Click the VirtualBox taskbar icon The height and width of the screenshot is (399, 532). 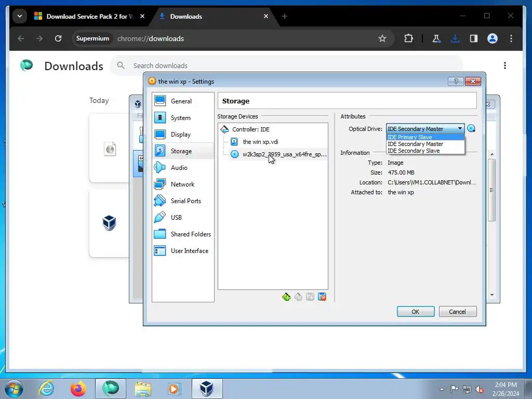point(207,389)
